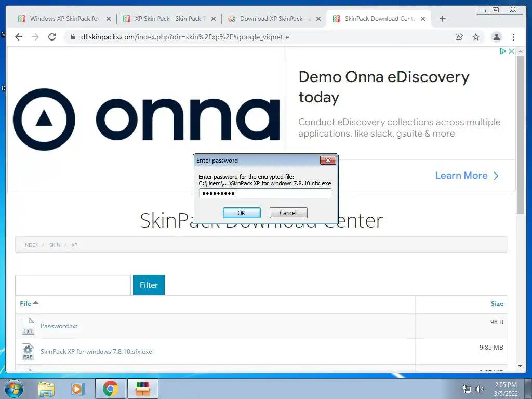Go back to the previous page
532x399 pixels.
click(19, 37)
